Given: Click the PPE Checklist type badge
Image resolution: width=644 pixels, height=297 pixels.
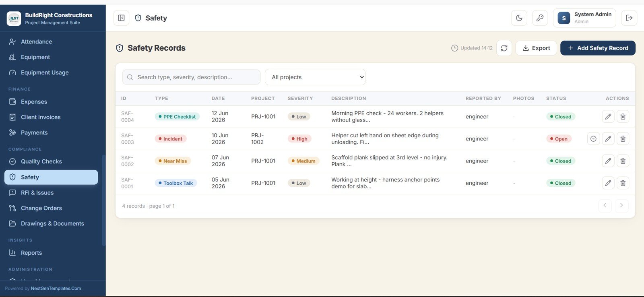Looking at the screenshot, I should point(177,117).
